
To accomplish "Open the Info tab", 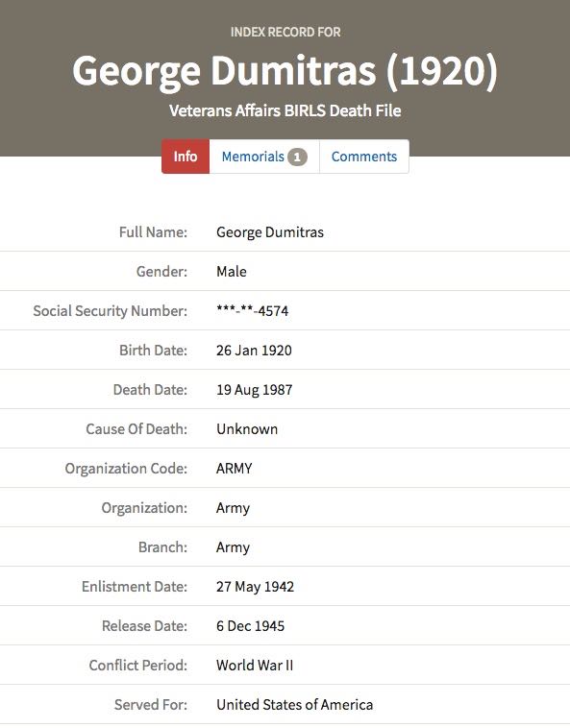I will point(186,157).
